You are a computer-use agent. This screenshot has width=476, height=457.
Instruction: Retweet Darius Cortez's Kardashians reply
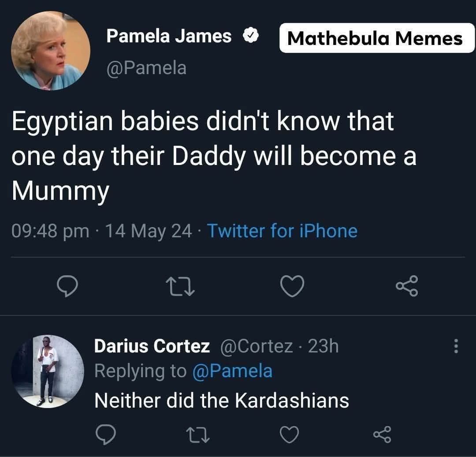[x=197, y=435]
